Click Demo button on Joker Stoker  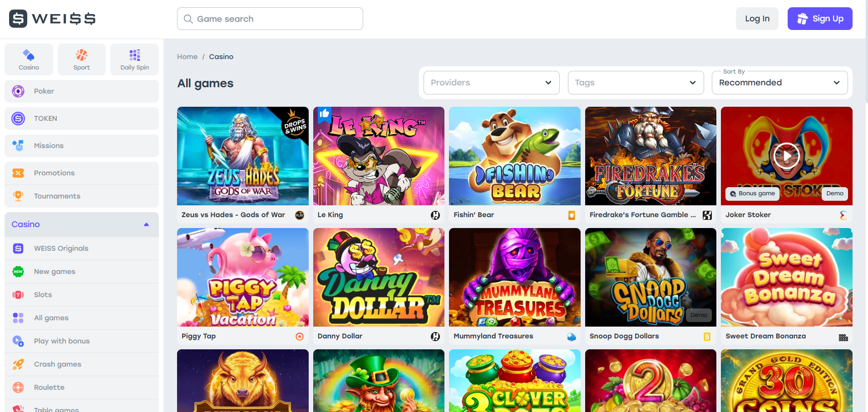tap(834, 194)
